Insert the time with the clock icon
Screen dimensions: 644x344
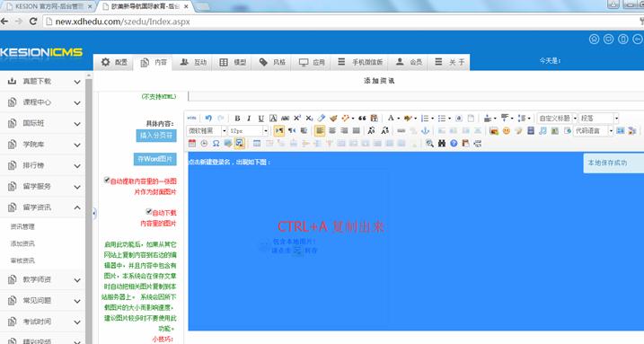(204, 144)
